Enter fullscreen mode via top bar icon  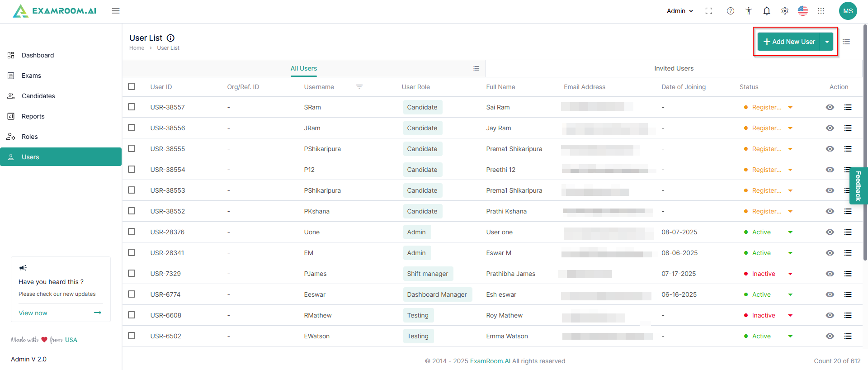coord(709,11)
